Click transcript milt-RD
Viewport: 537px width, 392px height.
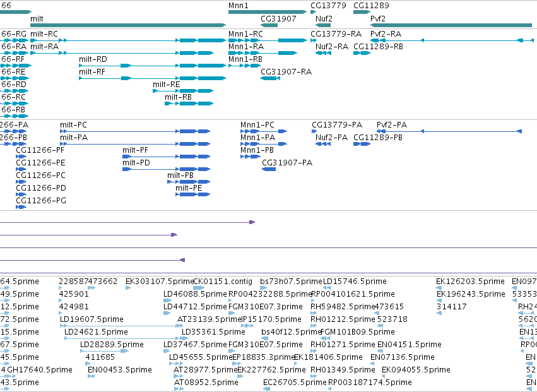coord(93,59)
